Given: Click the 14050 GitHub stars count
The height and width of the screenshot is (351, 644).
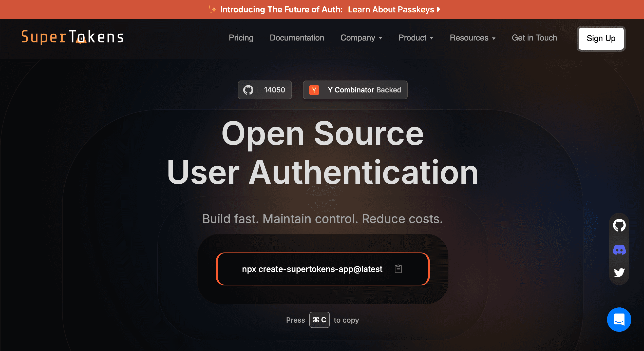Looking at the screenshot, I should point(274,90).
